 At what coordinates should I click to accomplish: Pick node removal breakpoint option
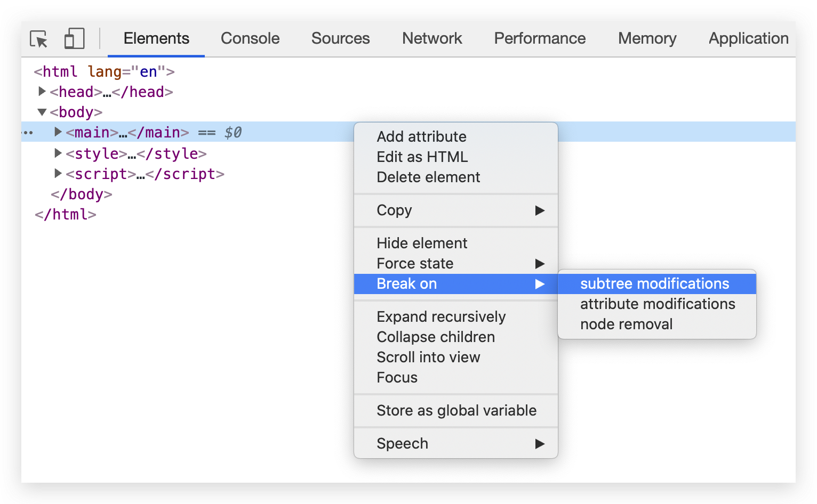coord(626,324)
